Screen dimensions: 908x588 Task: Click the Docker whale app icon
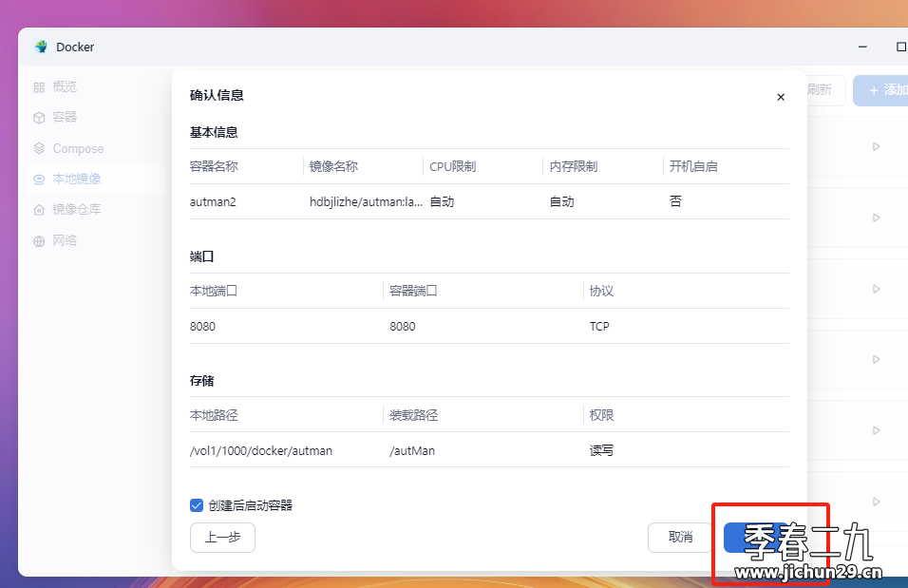[41, 47]
